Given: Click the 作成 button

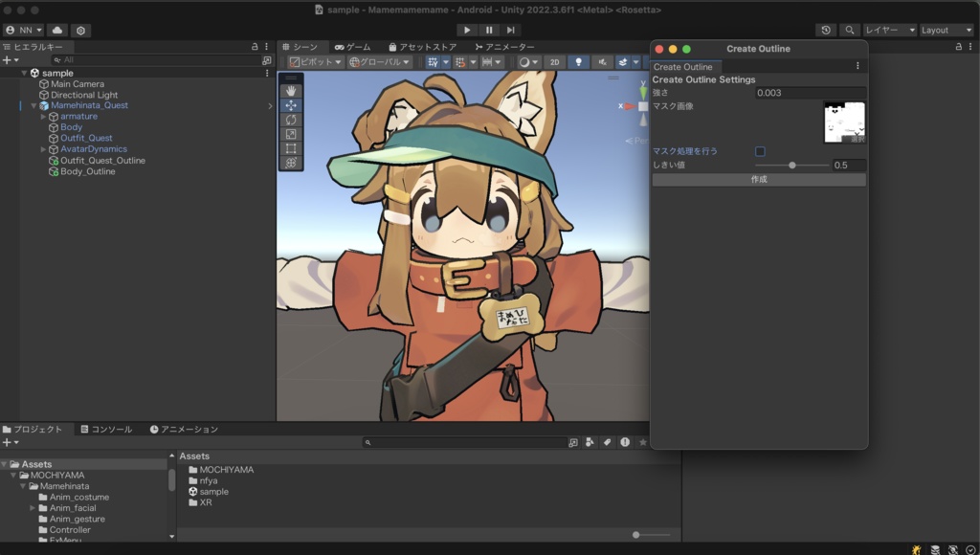Looking at the screenshot, I should (x=759, y=179).
